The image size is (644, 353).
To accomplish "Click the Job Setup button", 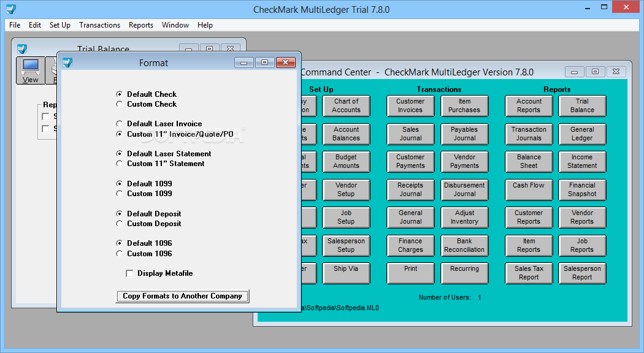I will tap(347, 218).
